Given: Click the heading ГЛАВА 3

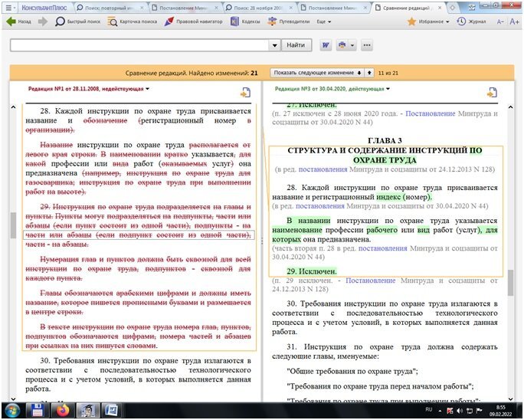Looking at the screenshot, I should [385, 140].
